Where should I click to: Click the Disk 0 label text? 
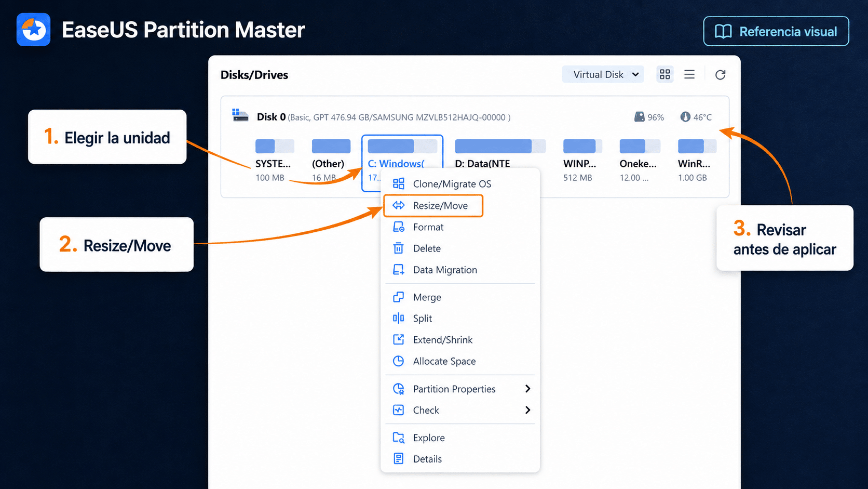pyautogui.click(x=272, y=117)
